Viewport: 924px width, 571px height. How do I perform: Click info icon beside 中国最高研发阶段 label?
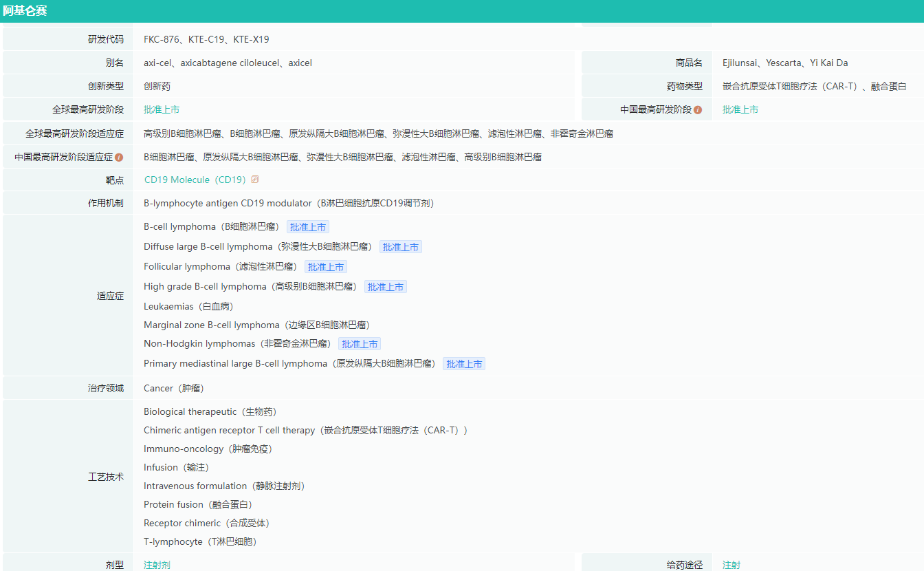tap(698, 110)
